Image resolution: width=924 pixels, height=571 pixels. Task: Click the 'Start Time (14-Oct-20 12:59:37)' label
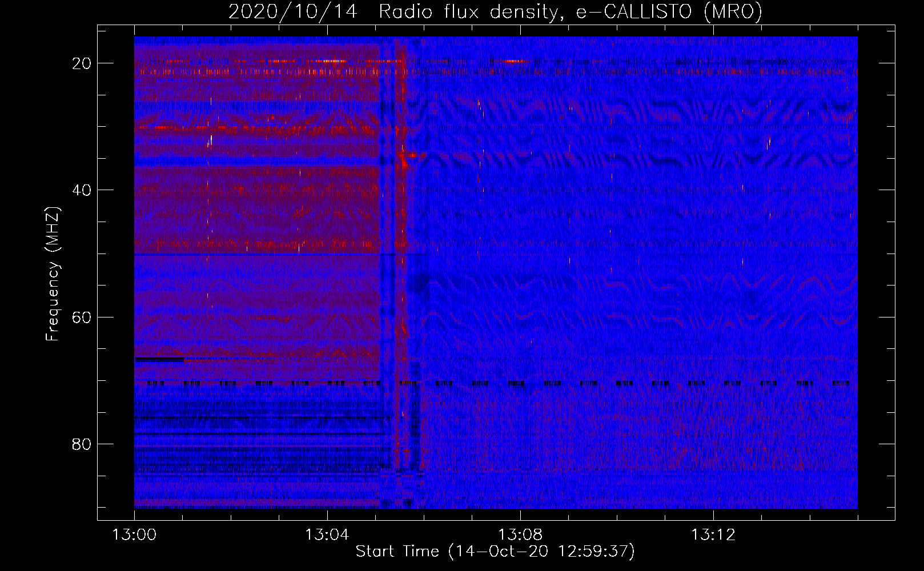(x=495, y=552)
